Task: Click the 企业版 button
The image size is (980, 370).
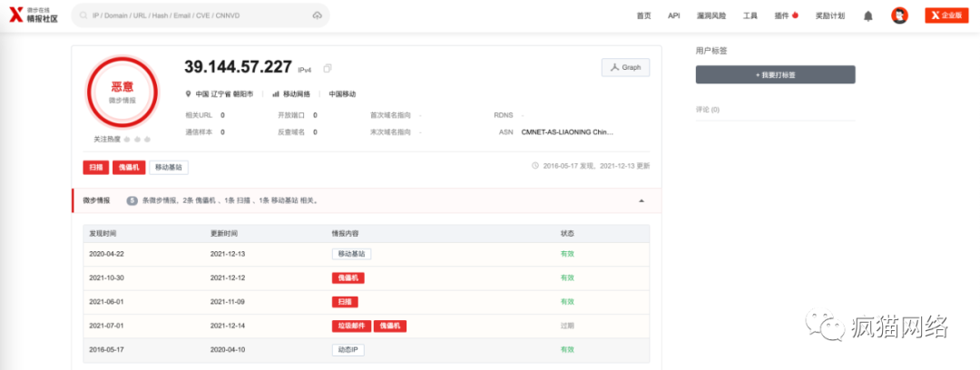Action: coord(946,16)
